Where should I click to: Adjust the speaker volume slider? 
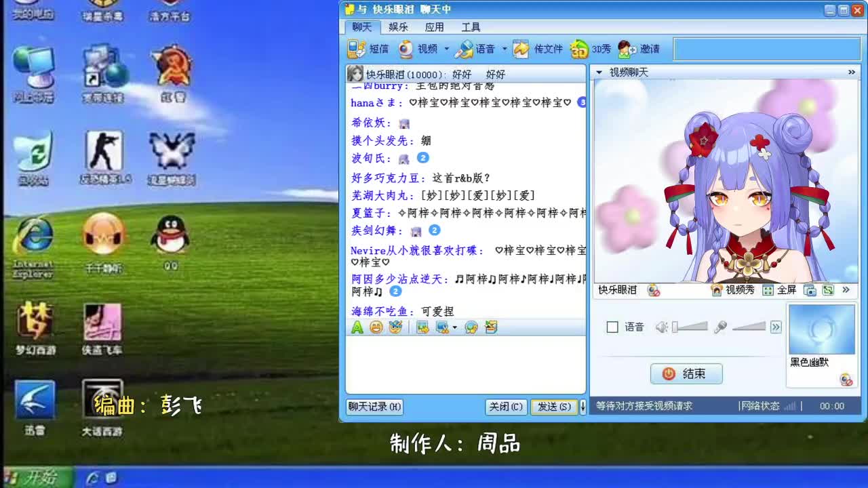click(690, 327)
